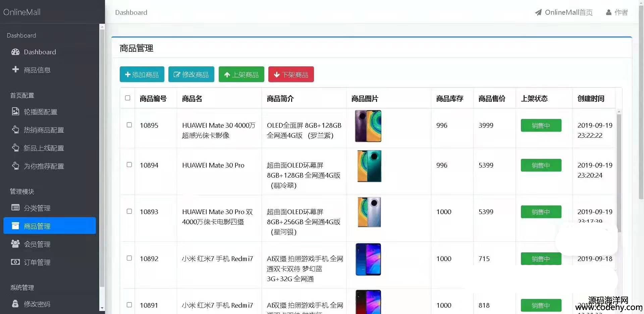
Task: Click the money icon beside 订单管理
Action: (15, 262)
